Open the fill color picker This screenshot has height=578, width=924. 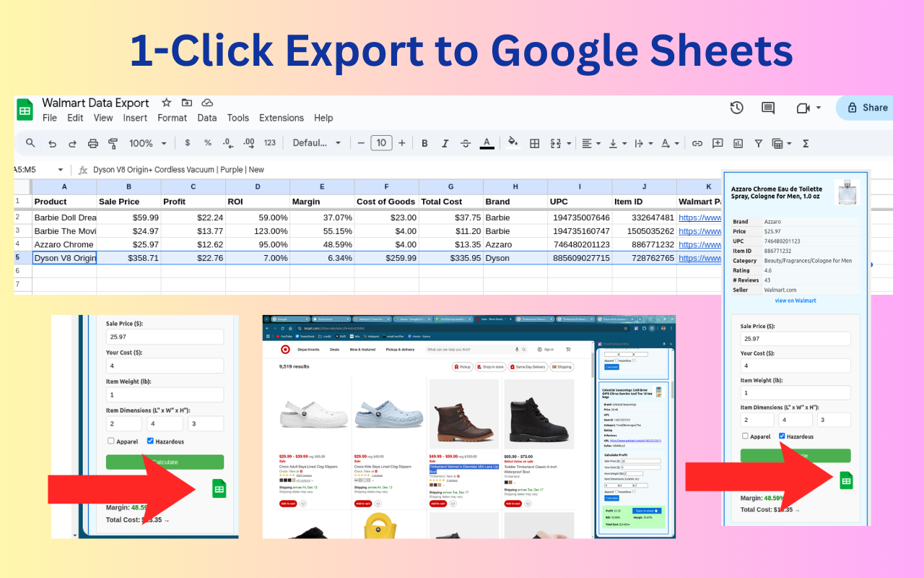pyautogui.click(x=513, y=143)
